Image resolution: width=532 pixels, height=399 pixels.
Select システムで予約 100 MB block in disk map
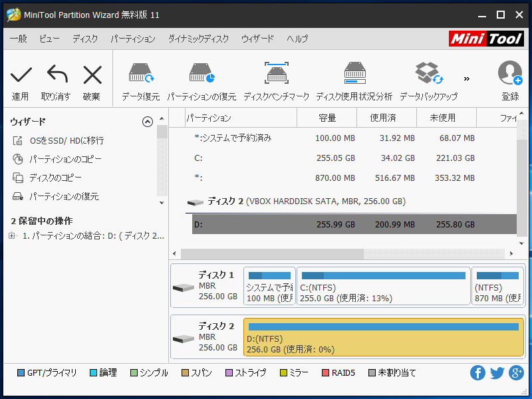point(269,286)
